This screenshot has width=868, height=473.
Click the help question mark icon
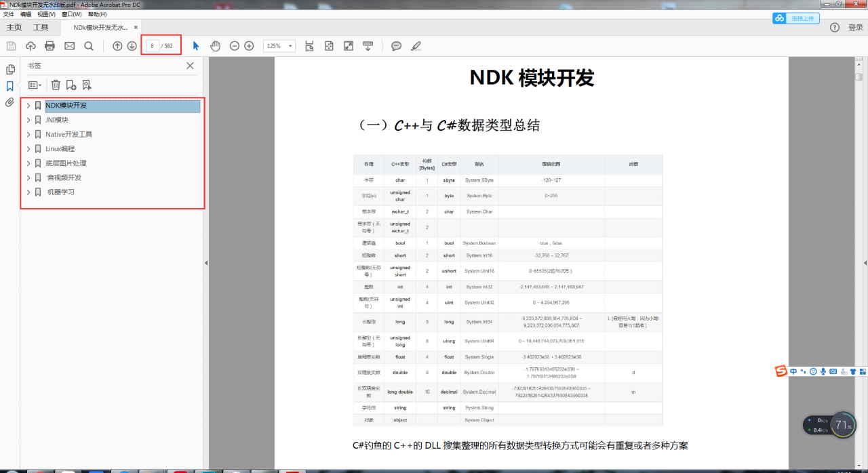[x=835, y=28]
